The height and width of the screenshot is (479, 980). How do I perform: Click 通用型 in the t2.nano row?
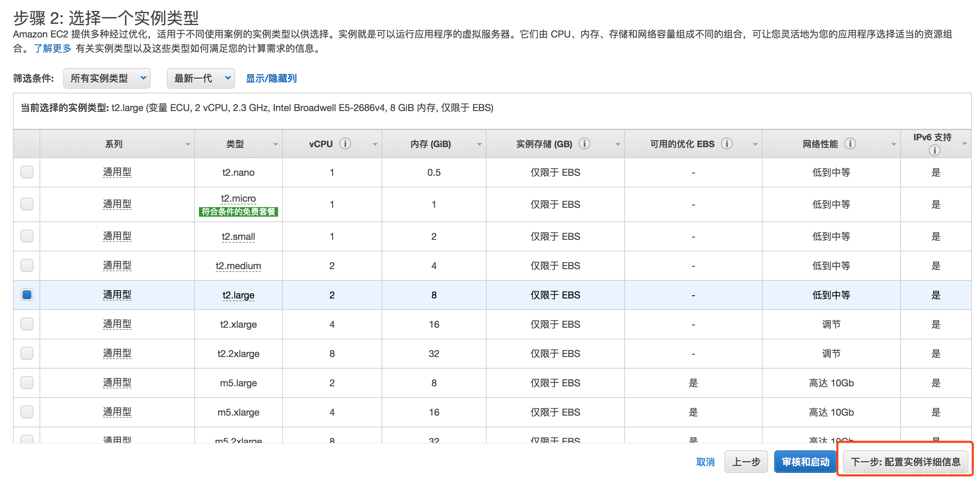(117, 172)
